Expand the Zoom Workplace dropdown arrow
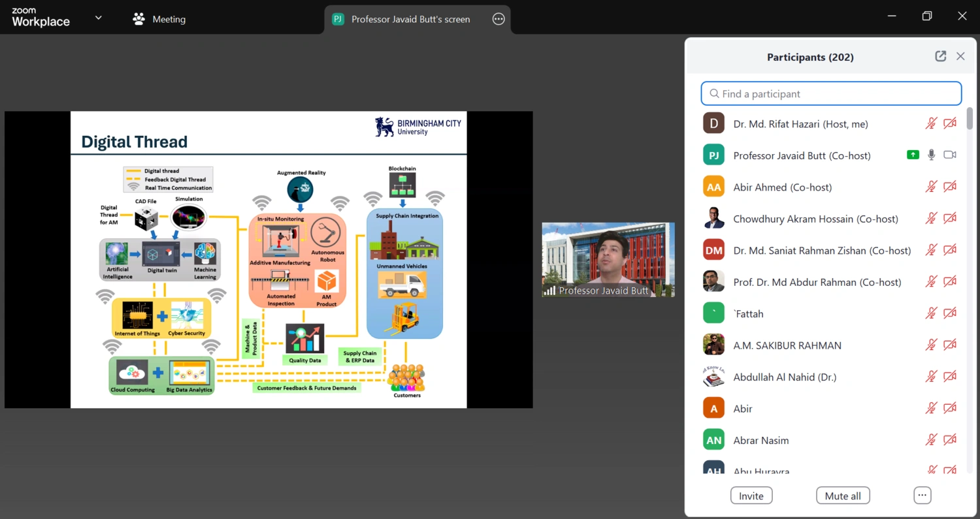This screenshot has width=980, height=519. click(x=99, y=18)
